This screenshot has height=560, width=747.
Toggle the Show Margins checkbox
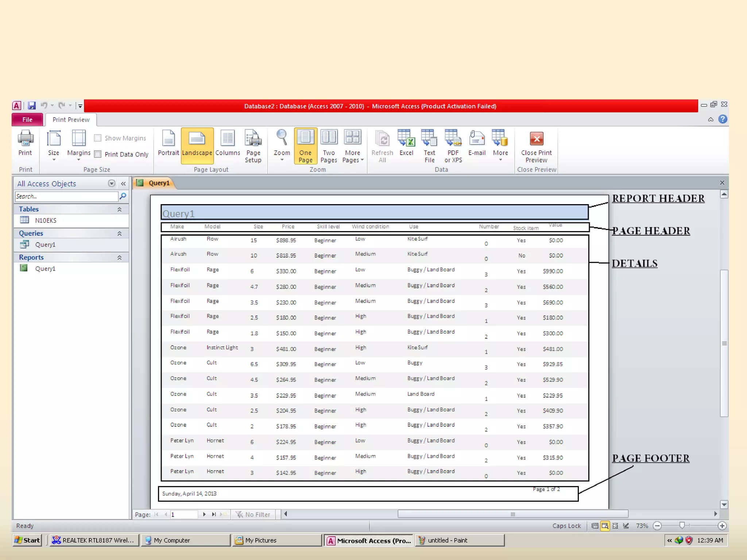tap(98, 138)
